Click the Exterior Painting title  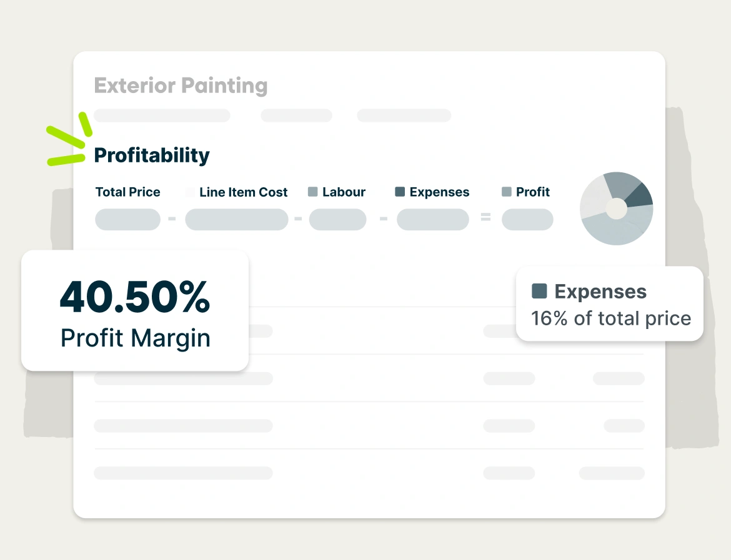tap(181, 86)
